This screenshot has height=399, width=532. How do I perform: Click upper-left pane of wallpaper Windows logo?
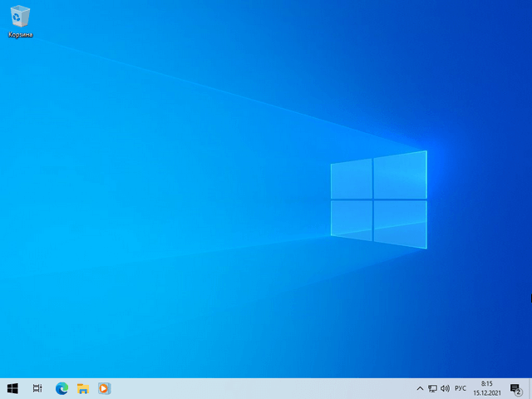pyautogui.click(x=351, y=179)
